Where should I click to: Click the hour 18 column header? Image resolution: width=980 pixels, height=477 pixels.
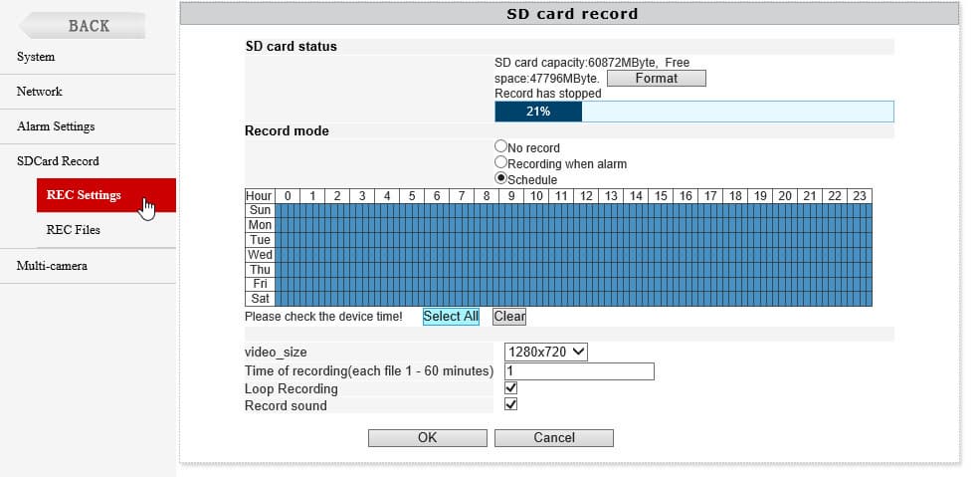click(735, 196)
